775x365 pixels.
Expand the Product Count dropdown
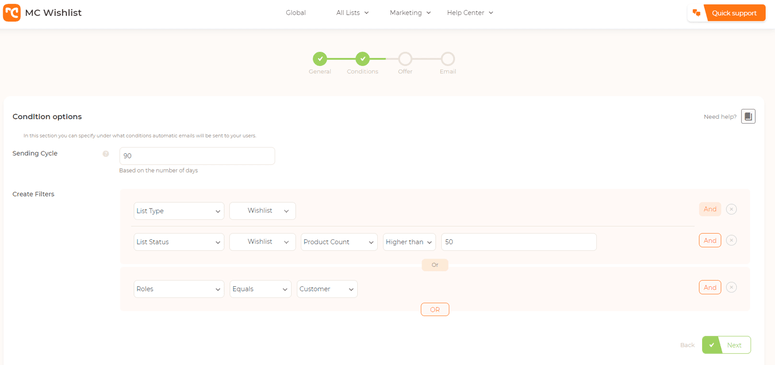[x=339, y=242]
